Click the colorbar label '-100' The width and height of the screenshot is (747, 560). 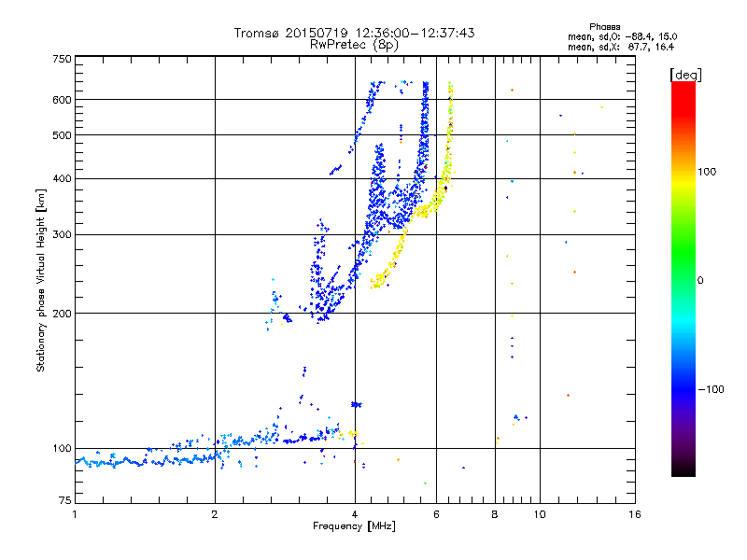pyautogui.click(x=712, y=389)
